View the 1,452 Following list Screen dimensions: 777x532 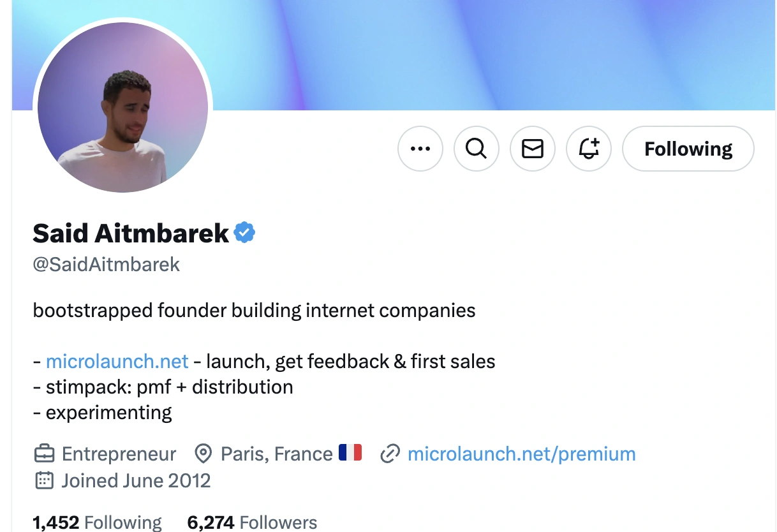97,522
